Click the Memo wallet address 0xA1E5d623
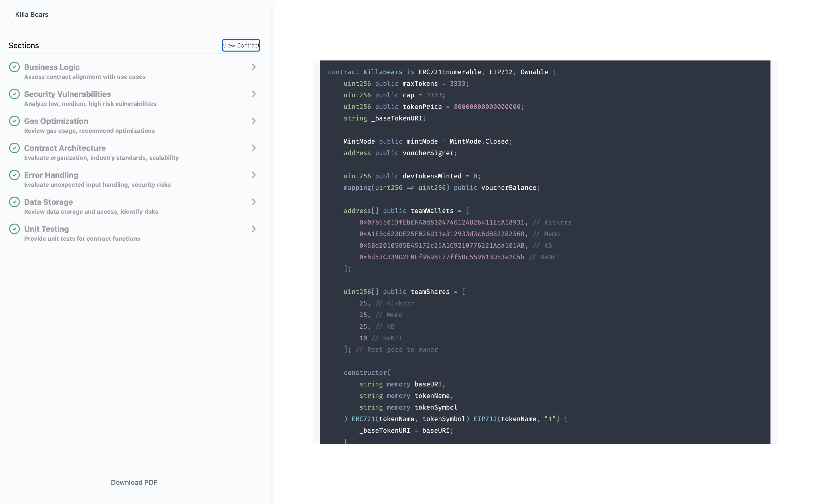817x504 pixels. [442, 234]
